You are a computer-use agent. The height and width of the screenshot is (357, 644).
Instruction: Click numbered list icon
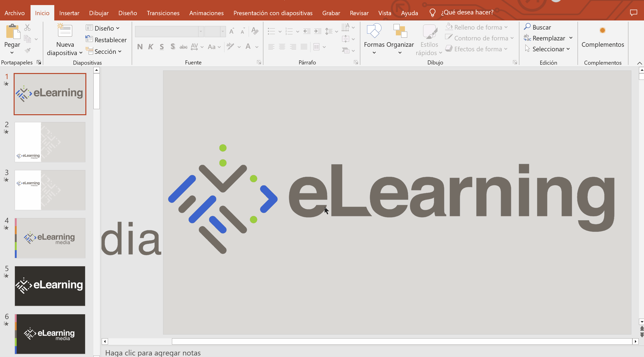click(x=289, y=31)
